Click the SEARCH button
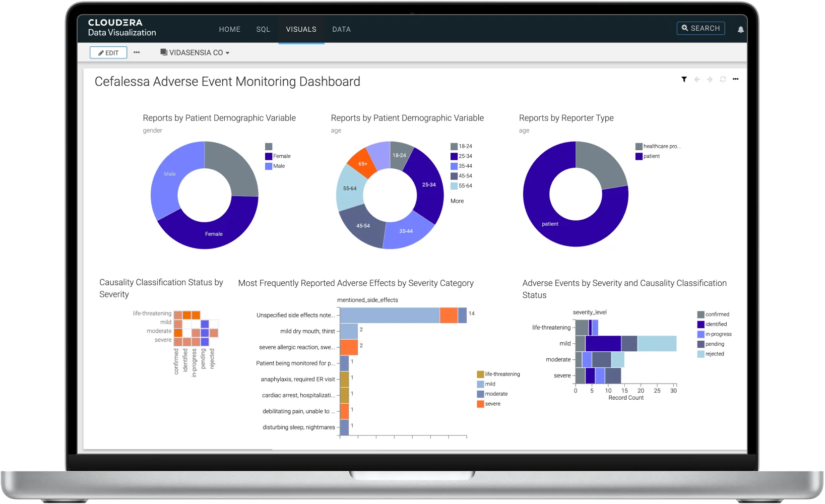The width and height of the screenshot is (825, 504). [701, 28]
